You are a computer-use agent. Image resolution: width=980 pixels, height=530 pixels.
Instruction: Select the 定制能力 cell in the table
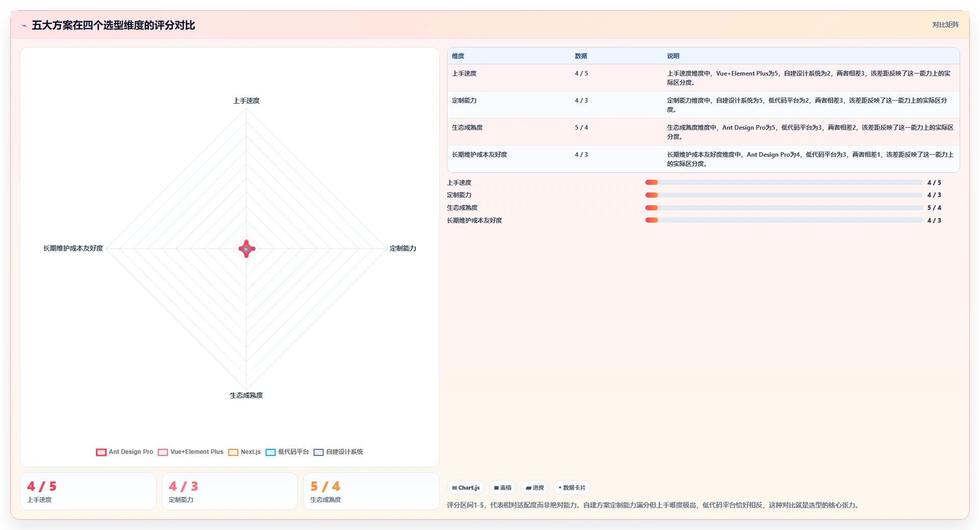(x=464, y=101)
